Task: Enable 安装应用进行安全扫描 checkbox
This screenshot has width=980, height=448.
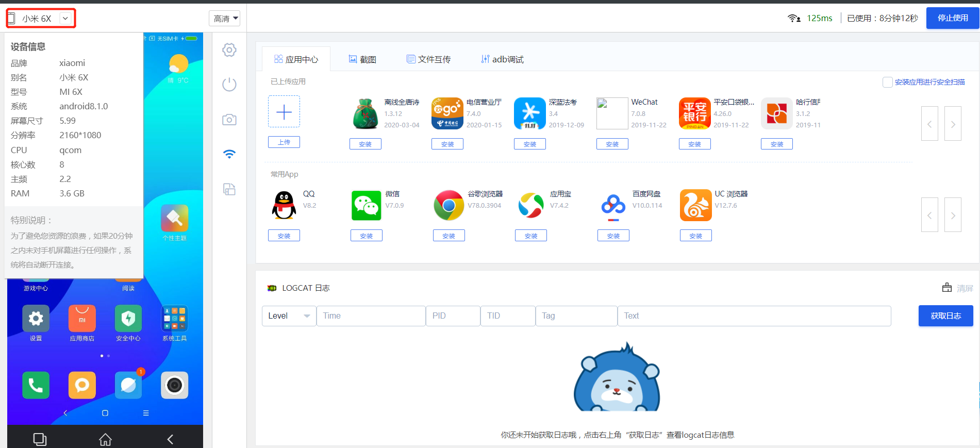Action: coord(887,82)
